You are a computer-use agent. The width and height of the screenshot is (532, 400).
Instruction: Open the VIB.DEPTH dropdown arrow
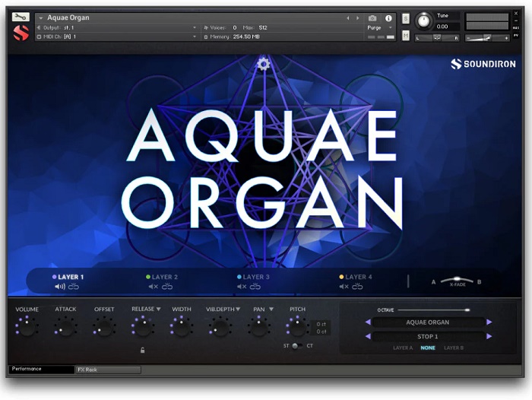(x=238, y=309)
